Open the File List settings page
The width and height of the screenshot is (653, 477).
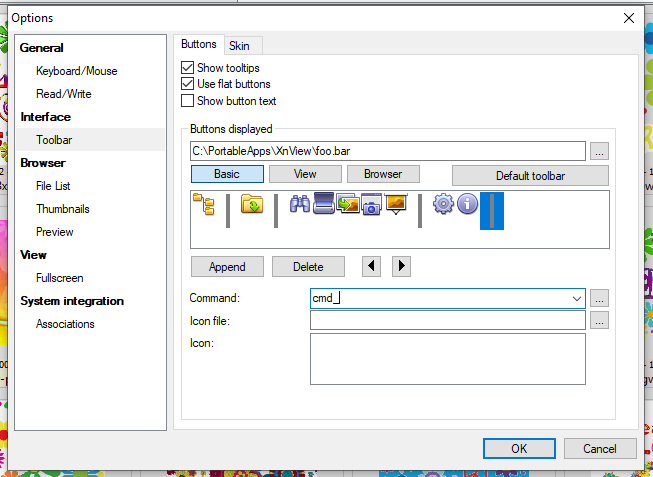tap(53, 186)
